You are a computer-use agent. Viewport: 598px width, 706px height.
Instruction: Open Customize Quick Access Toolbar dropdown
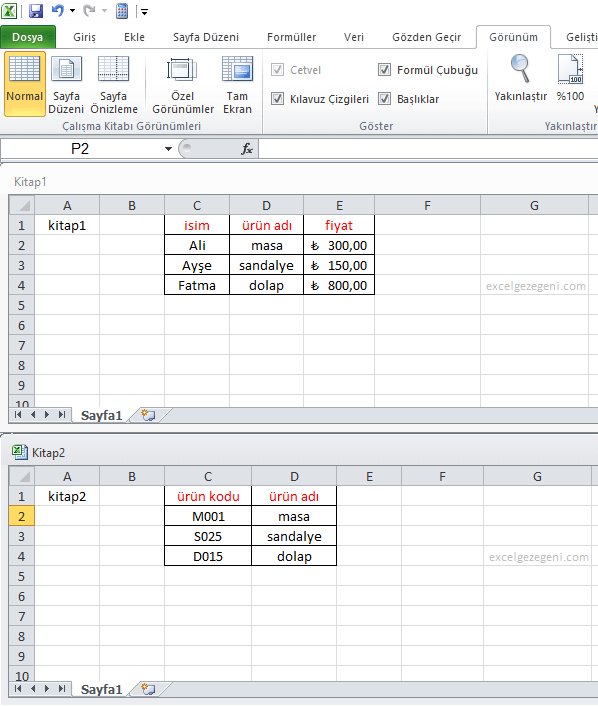coord(144,12)
